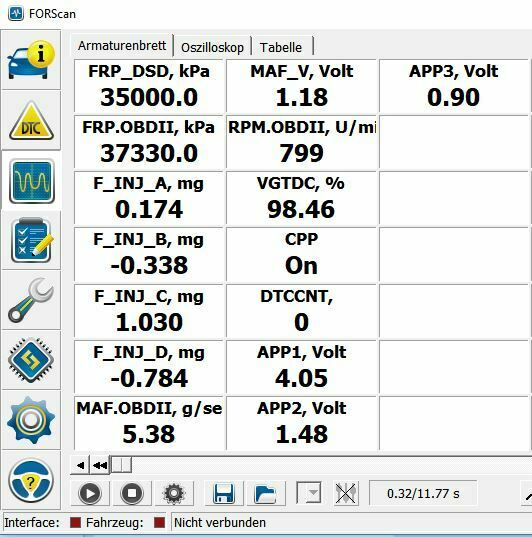
Task: Click the playback position slider handle
Action: [121, 465]
